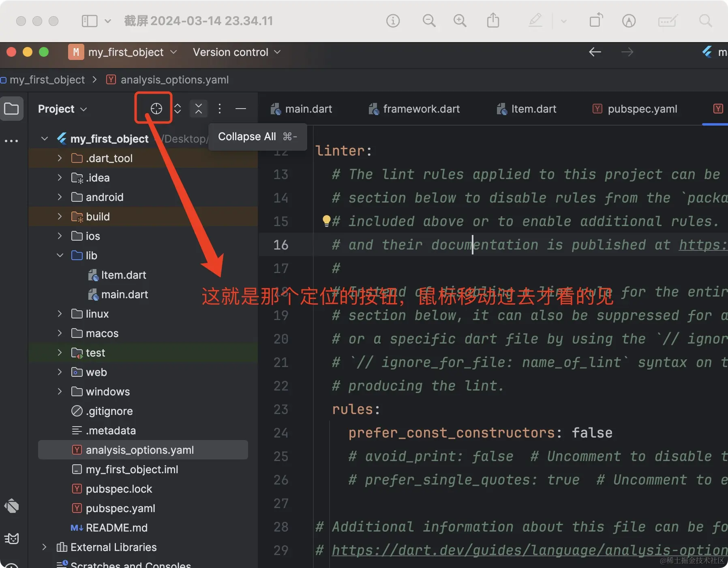The image size is (728, 568).
Task: Open the highlight color dropdown arrow
Action: coord(563,21)
